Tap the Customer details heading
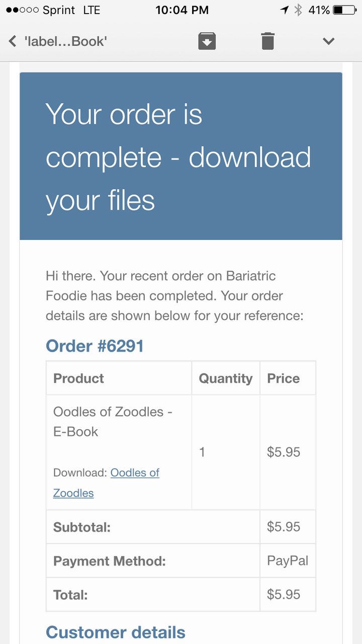Image resolution: width=362 pixels, height=644 pixels. [116, 632]
